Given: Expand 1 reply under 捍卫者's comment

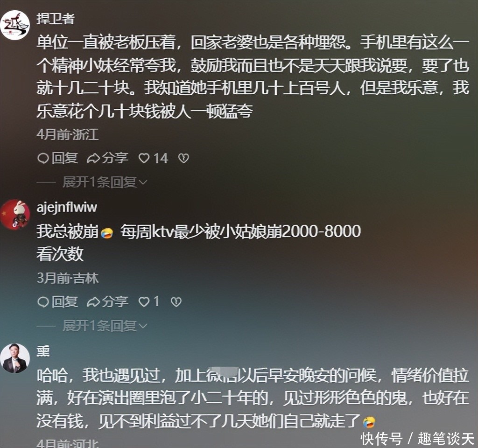Looking at the screenshot, I should 105,182.
